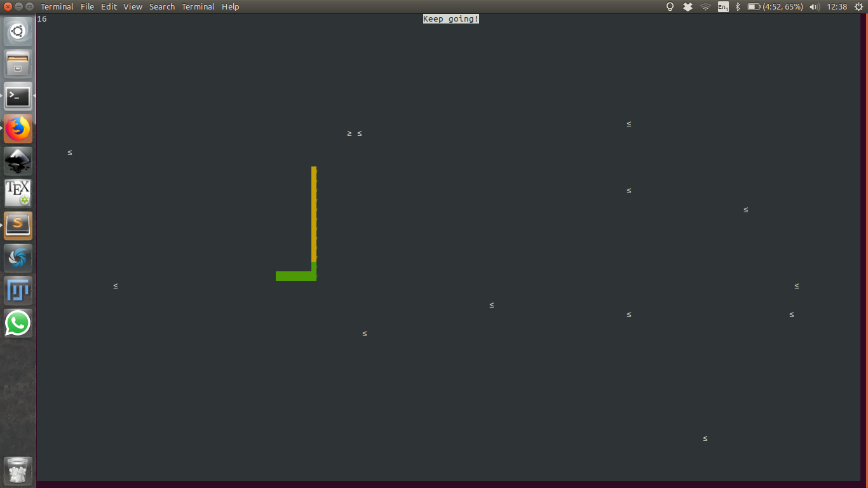
Task: Expand the 12:38 clock menu
Action: click(837, 6)
